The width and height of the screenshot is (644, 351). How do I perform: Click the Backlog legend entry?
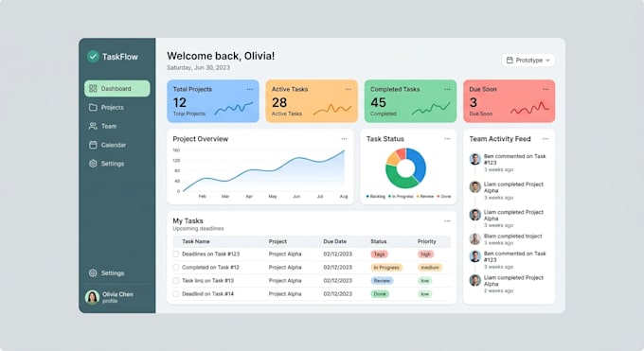[x=376, y=197]
